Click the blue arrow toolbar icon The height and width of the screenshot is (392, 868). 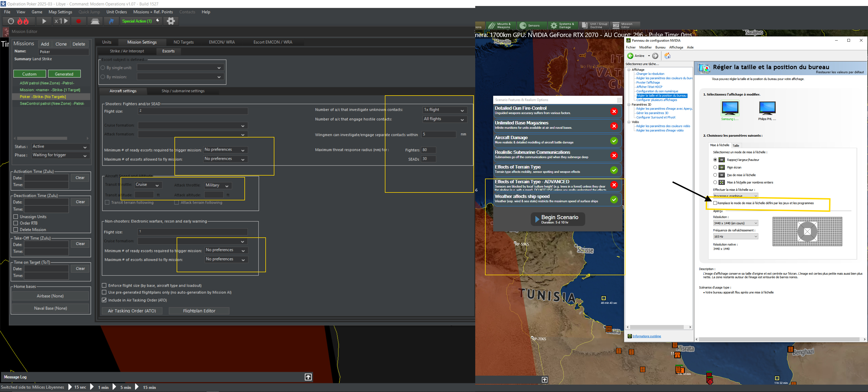click(112, 21)
